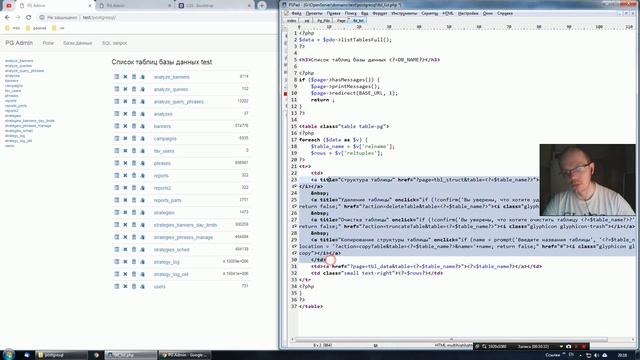Click strategy_log_old in left sidebar

(x=18, y=141)
